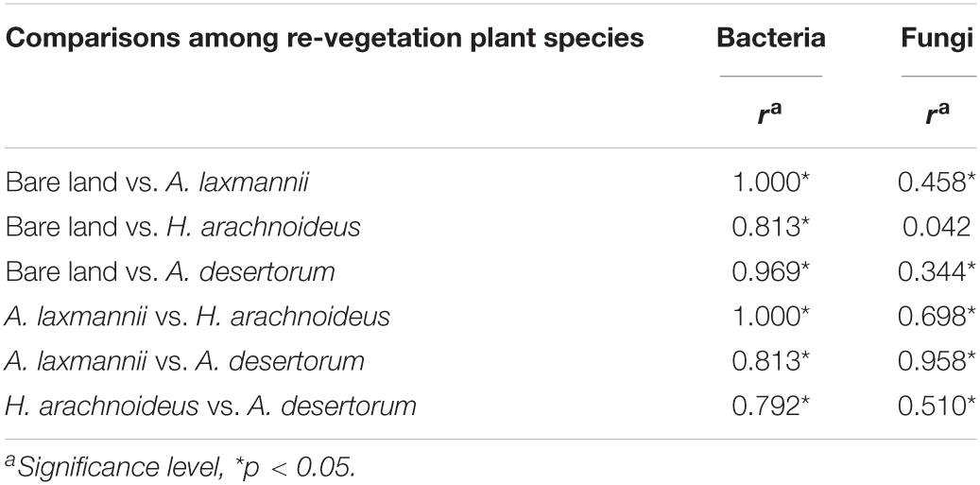This screenshot has width=980, height=485.
Task: Select A. laxmannii vs. H. arachnoideus row
Action: click(490, 317)
